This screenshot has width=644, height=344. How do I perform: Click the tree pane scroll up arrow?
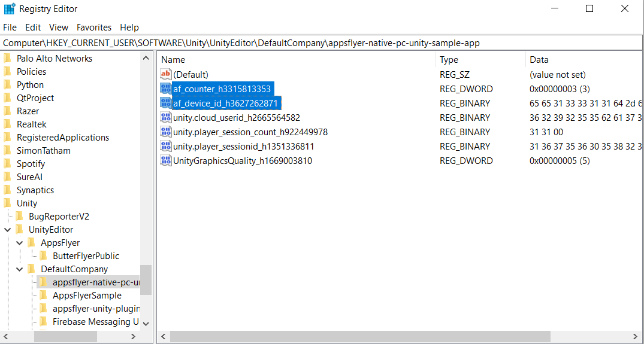click(x=146, y=58)
